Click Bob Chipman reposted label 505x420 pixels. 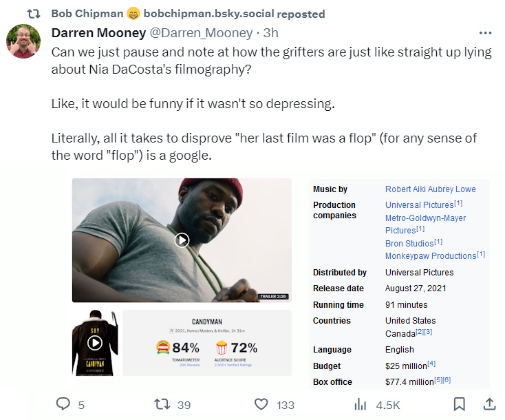click(188, 14)
